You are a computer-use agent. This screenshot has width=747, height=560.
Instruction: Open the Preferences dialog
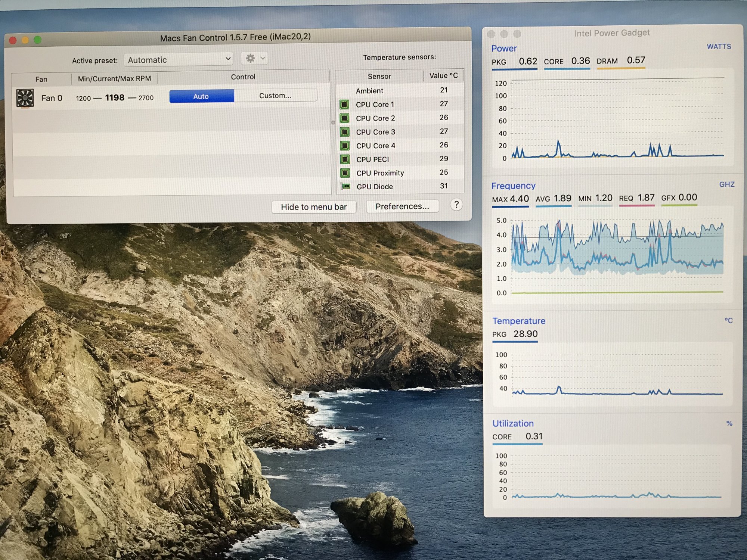[x=402, y=206]
